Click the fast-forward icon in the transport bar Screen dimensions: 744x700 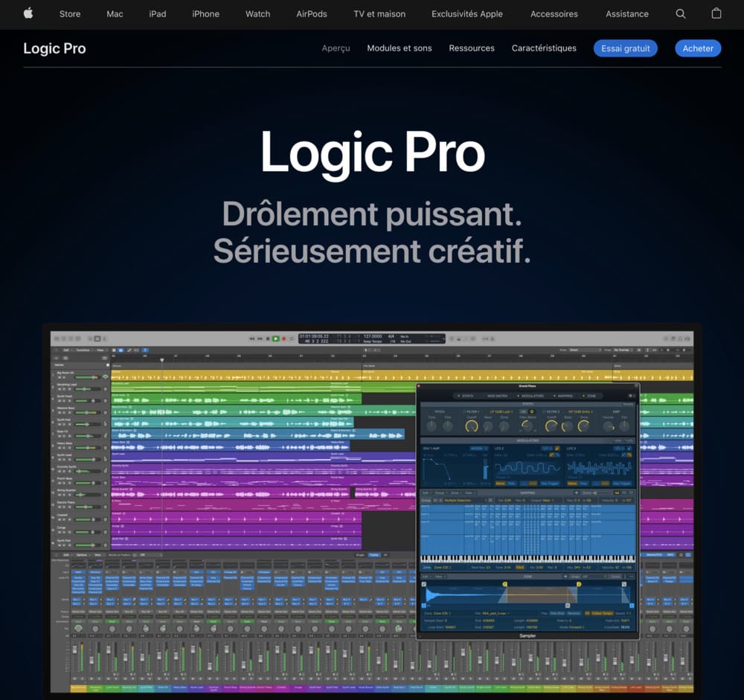[x=260, y=338]
